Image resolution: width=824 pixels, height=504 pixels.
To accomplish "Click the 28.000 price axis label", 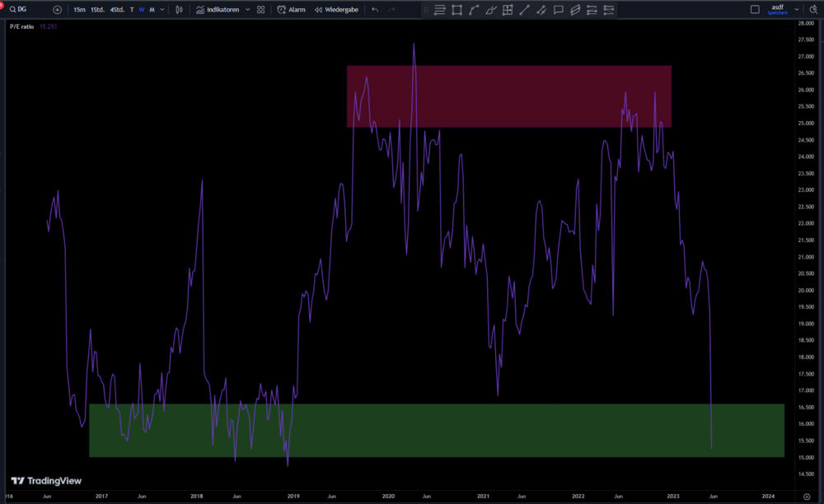I will [806, 23].
